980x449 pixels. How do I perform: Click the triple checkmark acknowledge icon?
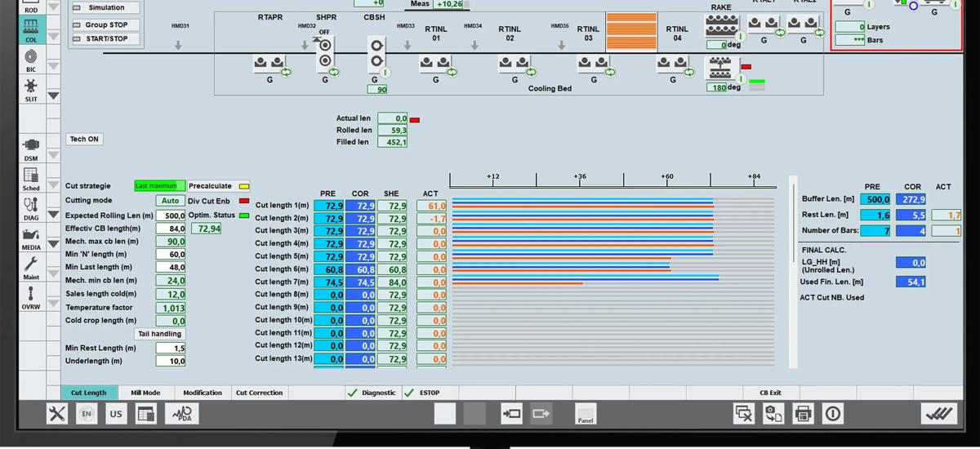tap(939, 414)
